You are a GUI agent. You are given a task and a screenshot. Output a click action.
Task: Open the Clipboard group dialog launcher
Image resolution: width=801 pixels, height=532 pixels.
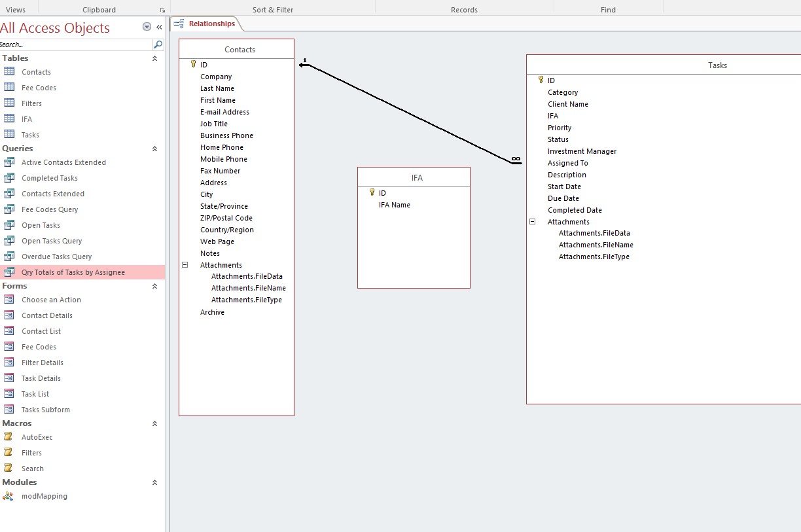[162, 10]
